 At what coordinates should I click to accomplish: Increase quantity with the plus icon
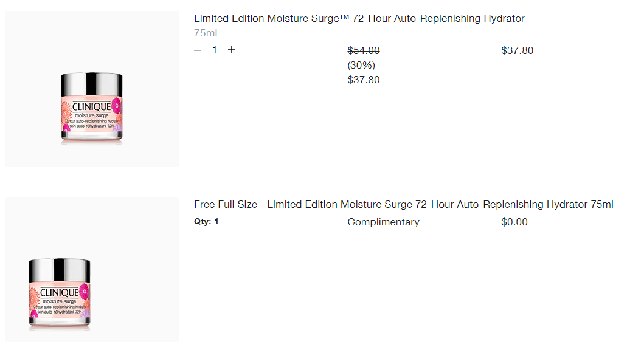[x=232, y=50]
